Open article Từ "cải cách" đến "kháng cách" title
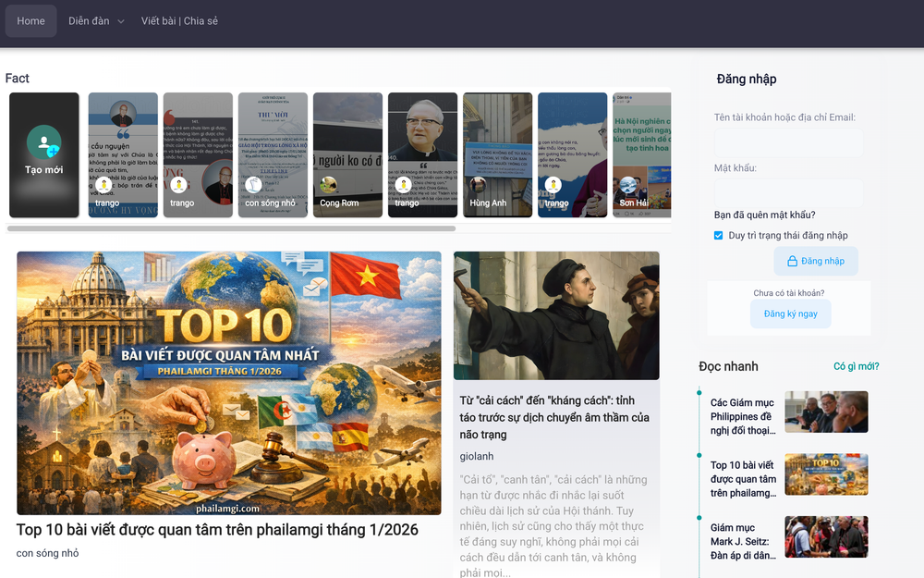 tap(554, 417)
